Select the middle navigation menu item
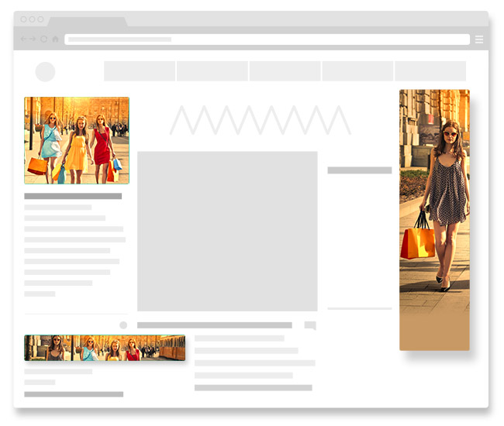504x426 pixels. pos(285,71)
